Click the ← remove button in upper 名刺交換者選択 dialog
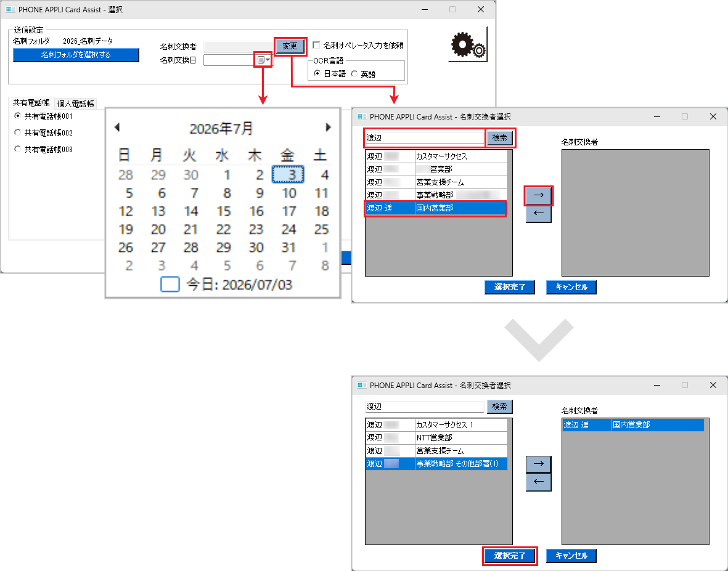The width and height of the screenshot is (728, 571). click(x=539, y=213)
